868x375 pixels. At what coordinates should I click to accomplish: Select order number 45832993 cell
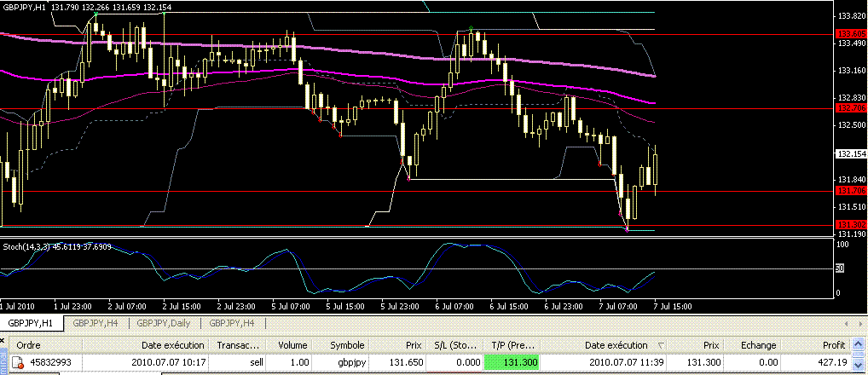(x=51, y=363)
